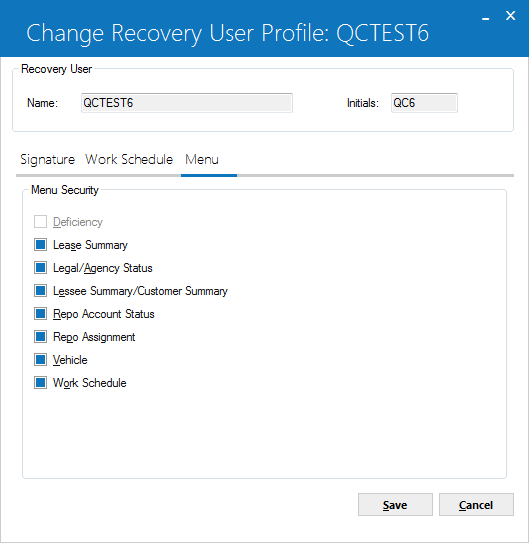Disable Lessee Summary/Customer Summary menu access
This screenshot has width=529, height=543.
point(41,291)
